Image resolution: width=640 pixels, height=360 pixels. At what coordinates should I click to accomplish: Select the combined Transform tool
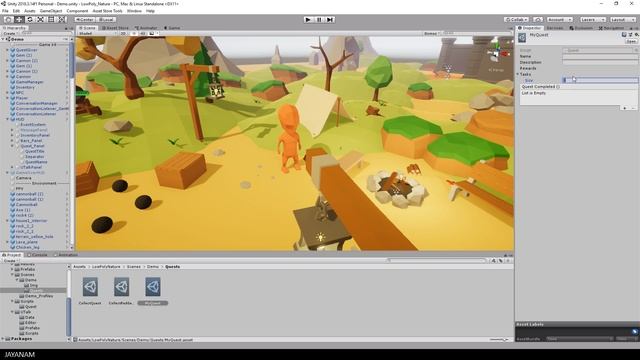coord(62,19)
